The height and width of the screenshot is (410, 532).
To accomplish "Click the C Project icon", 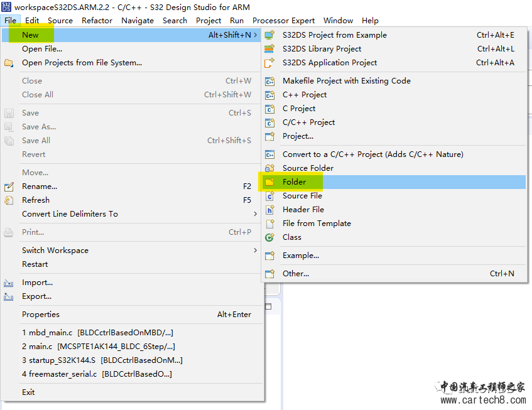I will coord(269,109).
